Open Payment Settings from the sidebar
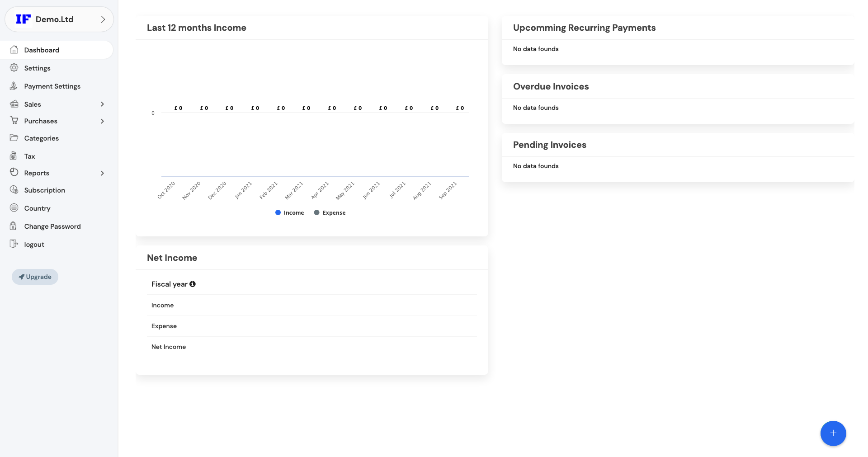Viewport: 868px width, 457px height. point(52,86)
